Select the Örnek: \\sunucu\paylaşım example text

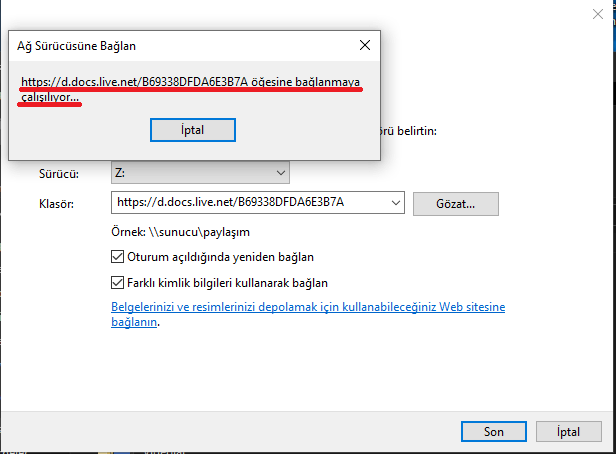(180, 232)
